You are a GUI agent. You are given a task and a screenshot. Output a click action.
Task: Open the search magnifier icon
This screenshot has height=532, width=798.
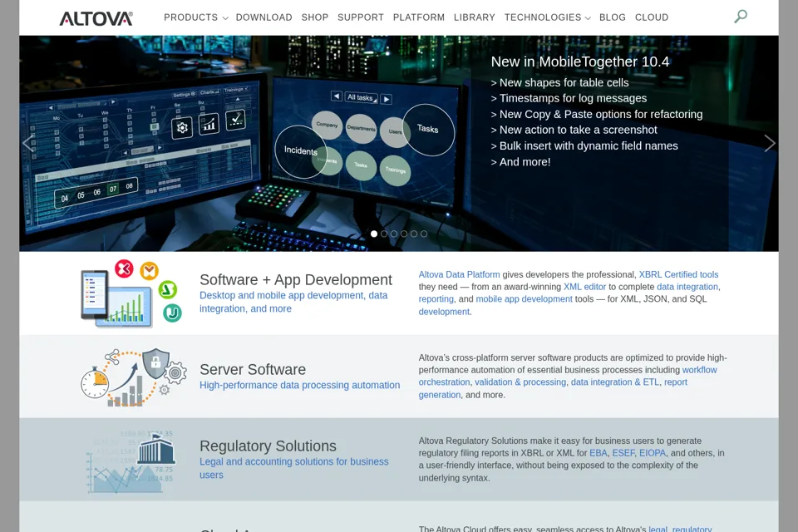[741, 17]
